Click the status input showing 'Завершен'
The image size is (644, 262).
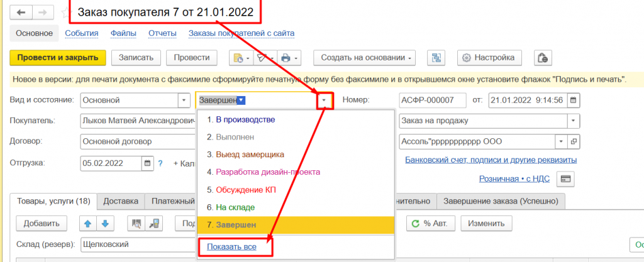(257, 100)
